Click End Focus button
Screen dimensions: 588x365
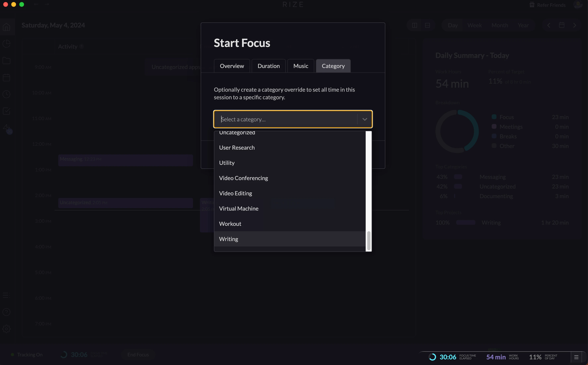[x=138, y=355]
